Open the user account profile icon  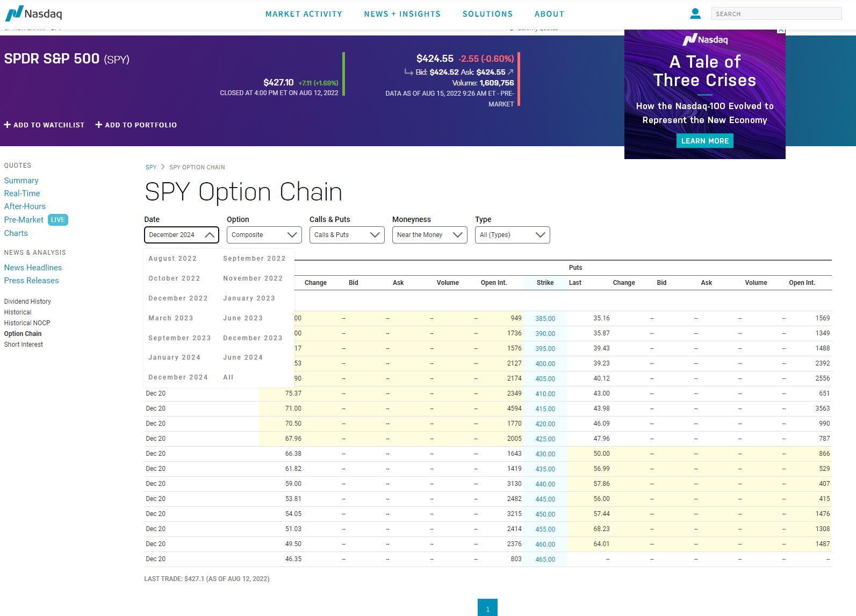point(695,13)
